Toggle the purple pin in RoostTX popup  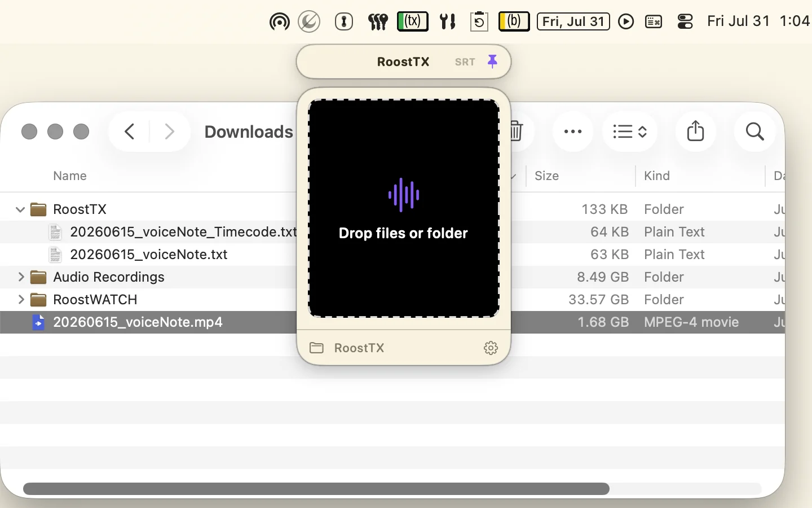pos(492,61)
